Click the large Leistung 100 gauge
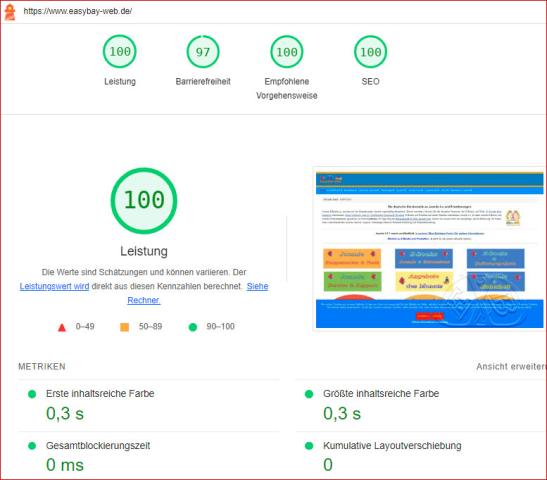 [x=144, y=201]
